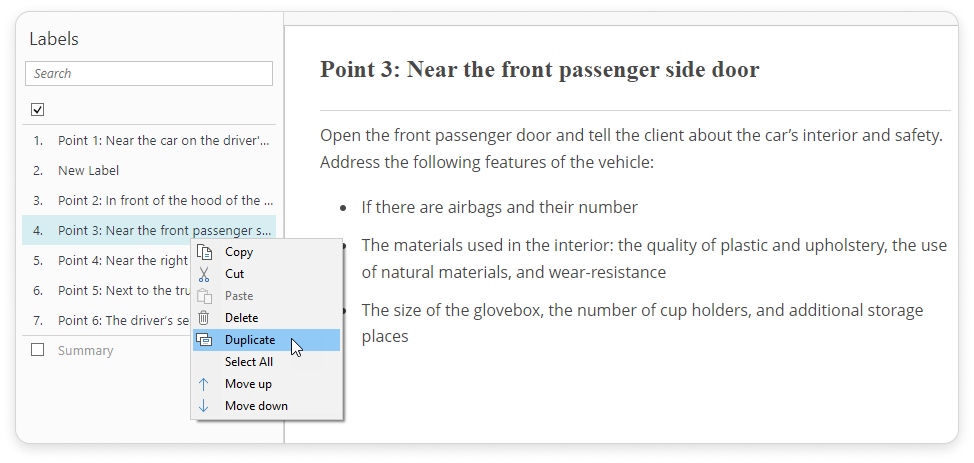Click Delete text in the context menu
Image resolution: width=974 pixels, height=463 pixels.
tap(241, 318)
